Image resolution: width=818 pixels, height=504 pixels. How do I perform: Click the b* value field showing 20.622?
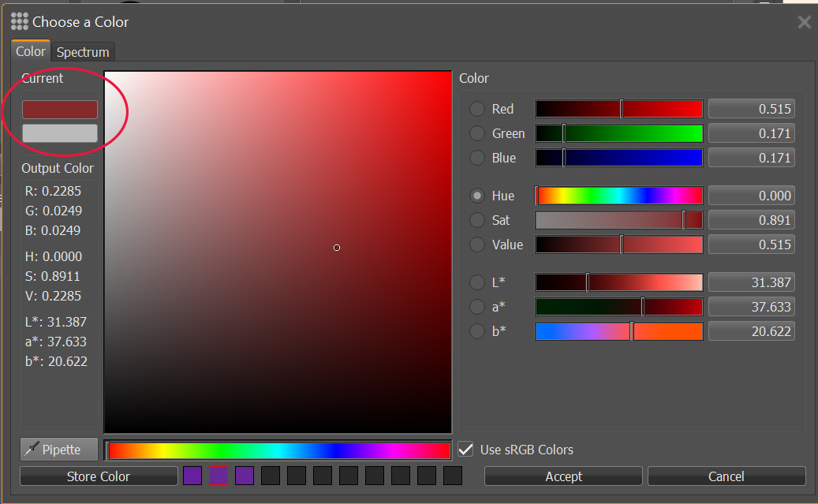point(751,330)
